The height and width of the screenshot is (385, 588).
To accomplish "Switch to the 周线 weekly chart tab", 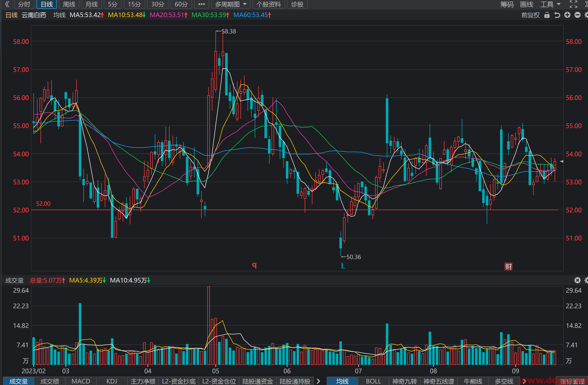I will [69, 4].
